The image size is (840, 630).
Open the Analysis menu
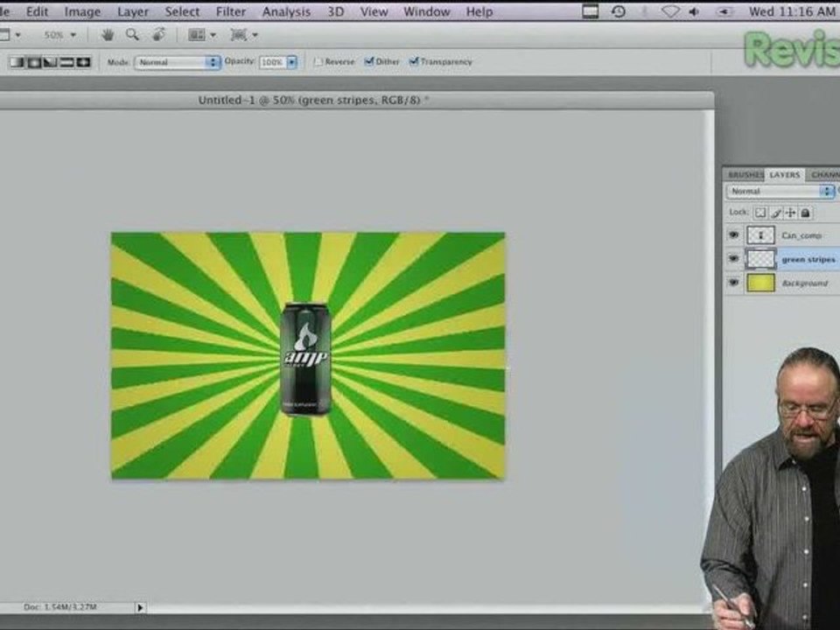287,11
